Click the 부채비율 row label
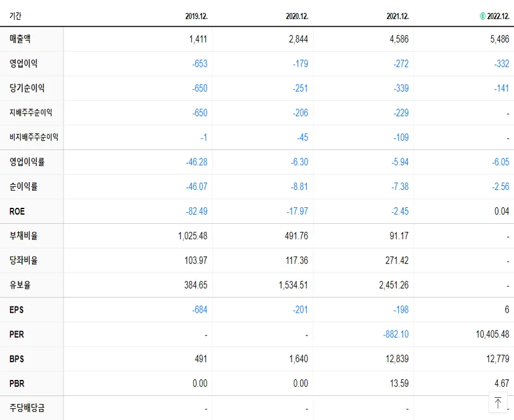This screenshot has height=420, width=514. (x=23, y=236)
